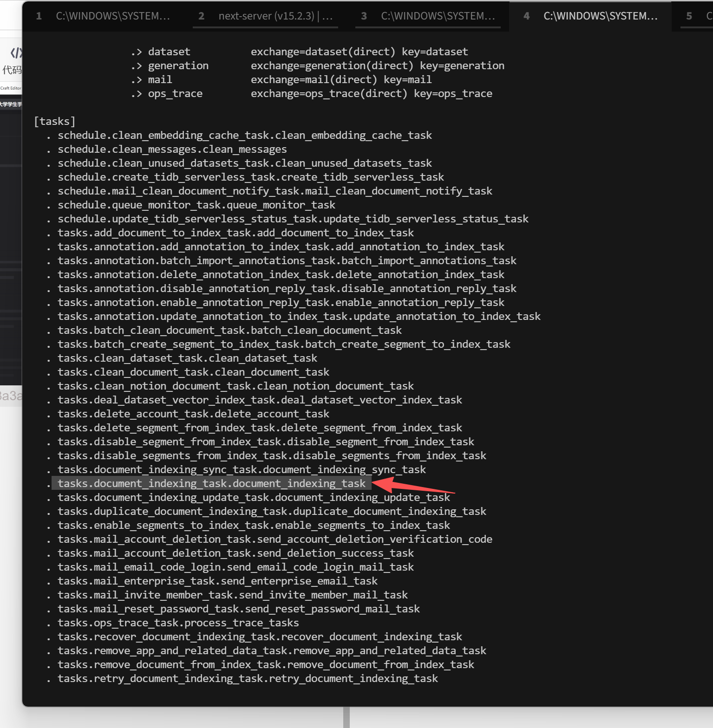The height and width of the screenshot is (728, 713).
Task: Click send_email_code_login_mail_task line
Action: click(235, 567)
